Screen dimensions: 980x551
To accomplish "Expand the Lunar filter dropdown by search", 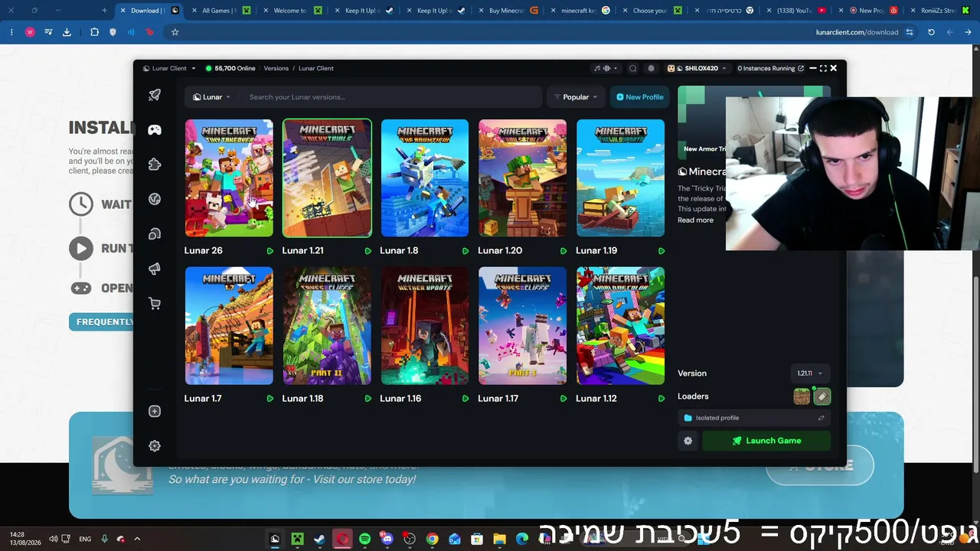I will tap(211, 97).
